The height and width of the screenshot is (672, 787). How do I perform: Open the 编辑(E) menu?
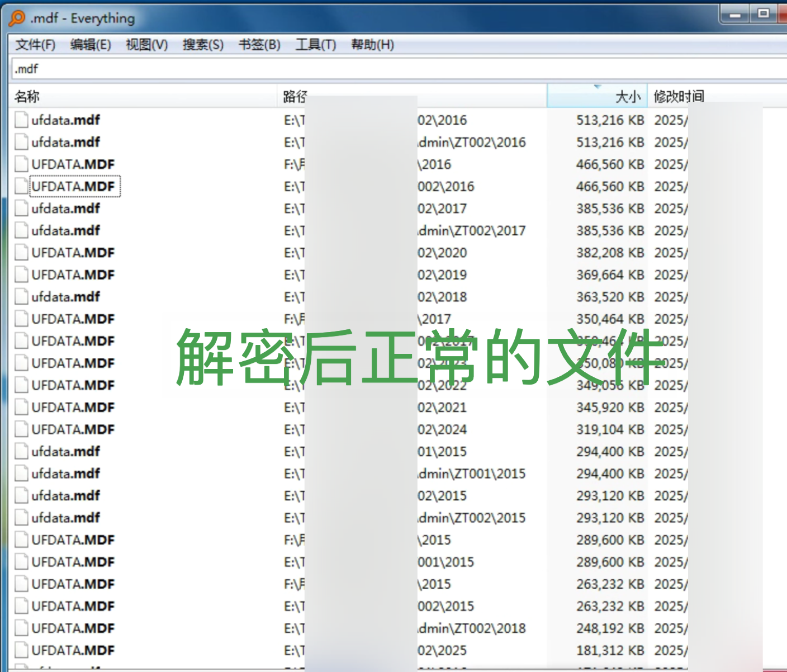[91, 45]
